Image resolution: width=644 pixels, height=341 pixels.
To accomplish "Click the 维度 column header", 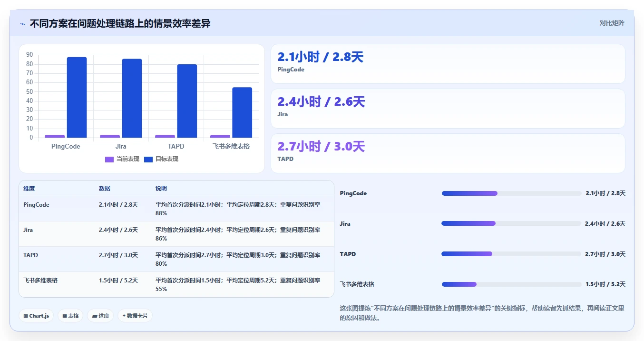I will [29, 189].
